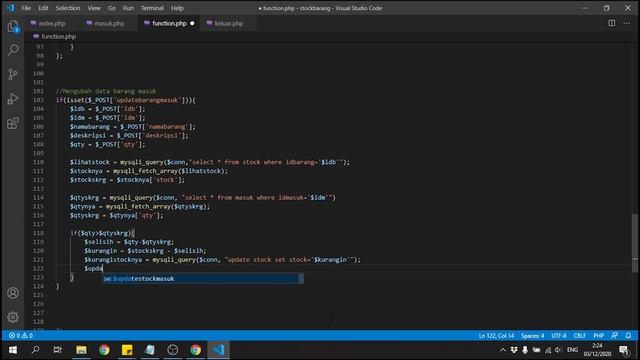Open the Search view in activity bar
This screenshot has width=640, height=360.
click(x=13, y=50)
